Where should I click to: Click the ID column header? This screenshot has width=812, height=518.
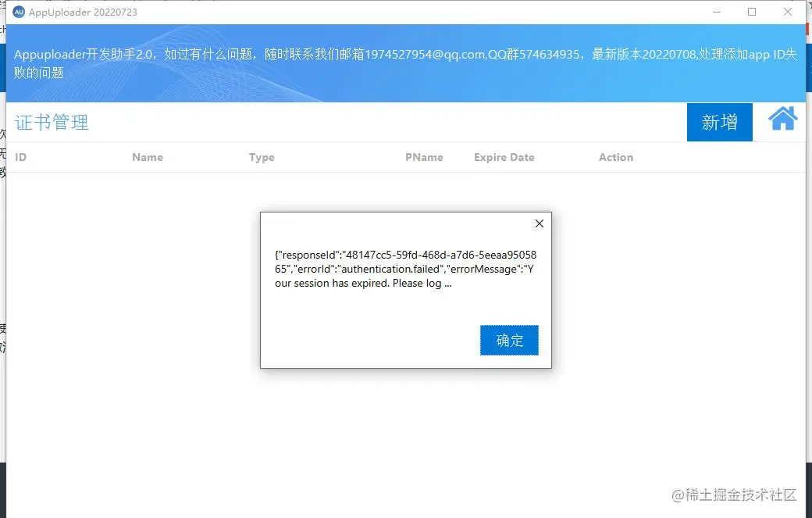(x=20, y=157)
